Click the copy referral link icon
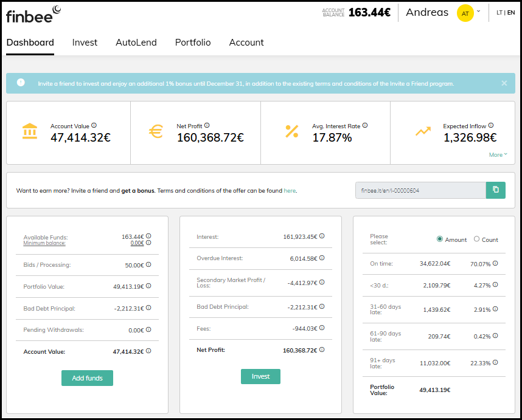 pos(495,190)
